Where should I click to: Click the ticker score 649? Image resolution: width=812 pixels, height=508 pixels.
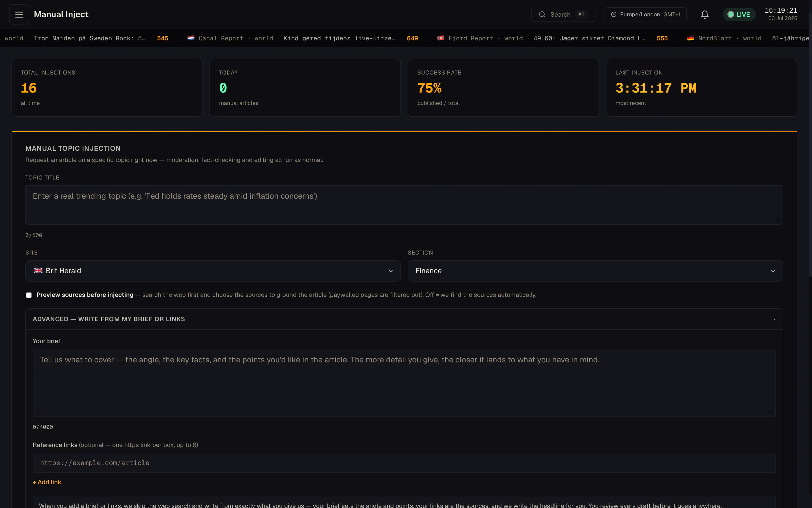[x=412, y=38]
